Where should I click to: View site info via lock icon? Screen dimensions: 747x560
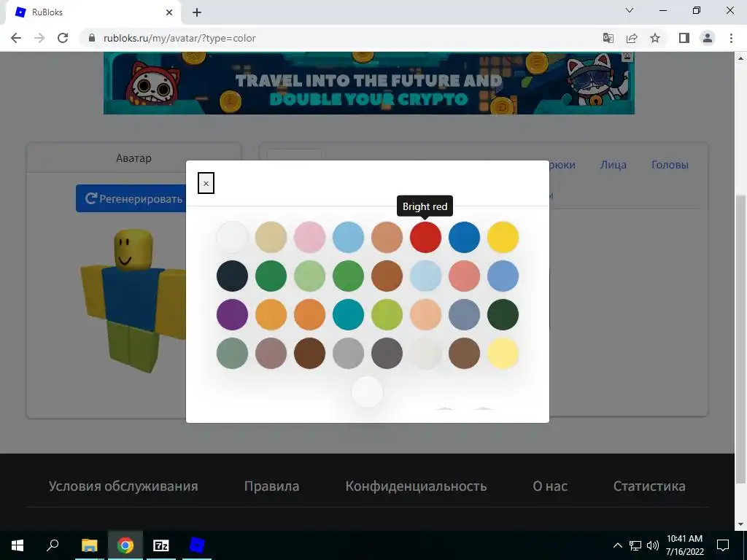coord(92,38)
